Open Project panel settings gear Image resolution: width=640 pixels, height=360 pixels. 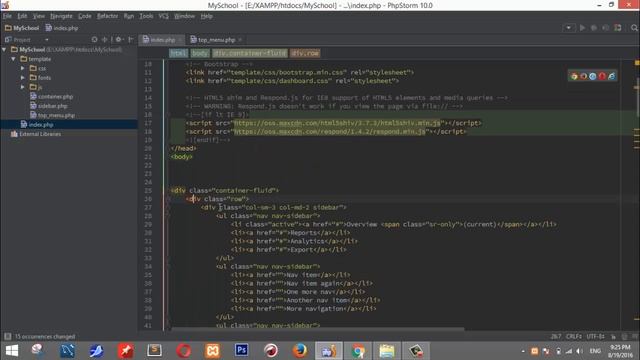click(x=118, y=40)
